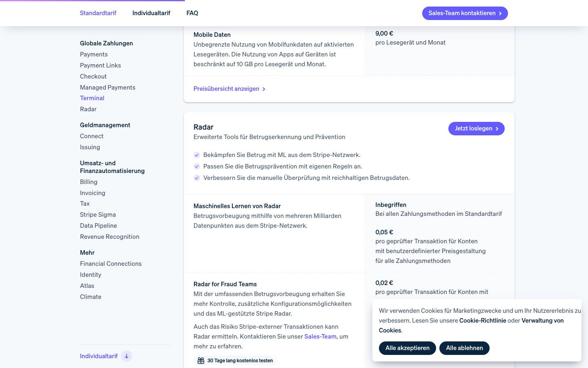
Task: Follow the Sales-Team link in Radar text
Action: click(320, 337)
